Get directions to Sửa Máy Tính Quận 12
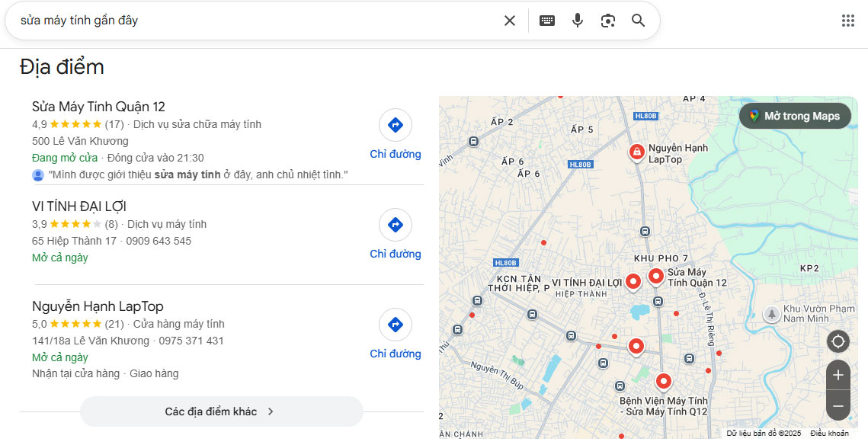 coord(395,124)
